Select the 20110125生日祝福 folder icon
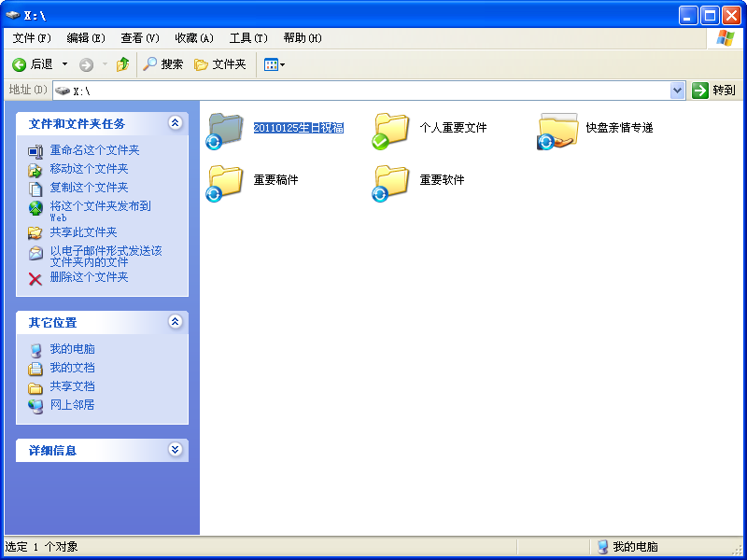The height and width of the screenshot is (560, 747). (x=224, y=131)
